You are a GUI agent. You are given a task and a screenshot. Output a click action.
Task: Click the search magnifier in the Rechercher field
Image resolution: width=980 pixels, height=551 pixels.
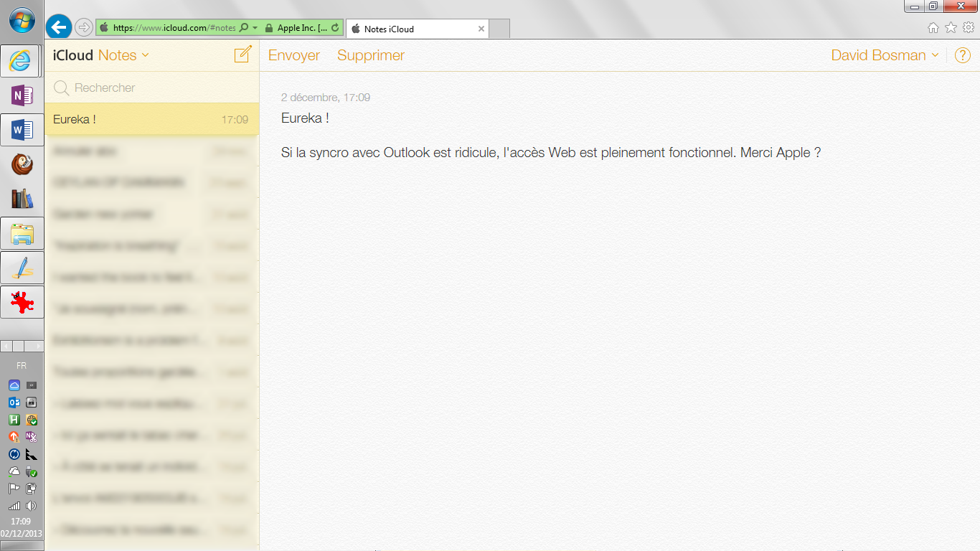(x=61, y=88)
